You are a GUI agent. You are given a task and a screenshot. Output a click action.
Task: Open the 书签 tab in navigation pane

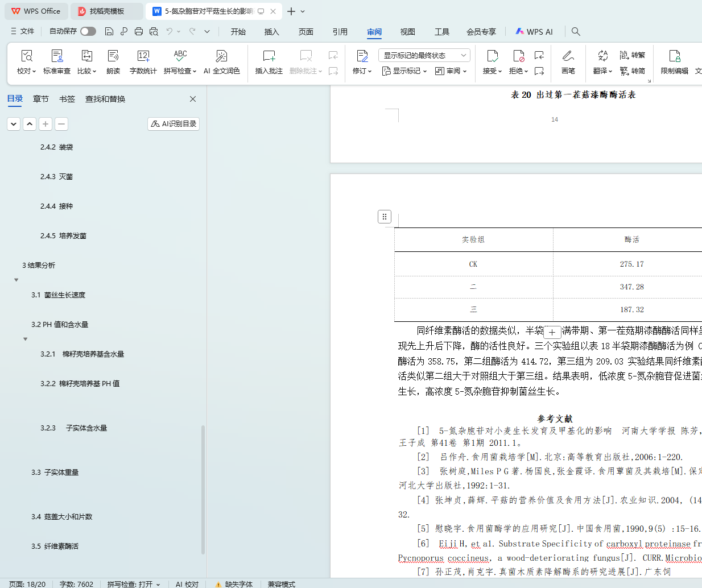[67, 99]
